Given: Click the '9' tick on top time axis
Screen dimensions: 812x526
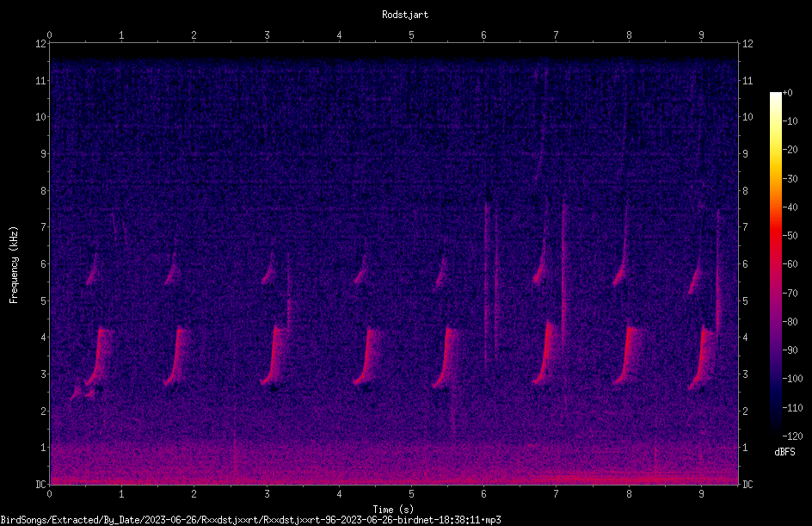Looking at the screenshot, I should coord(702,35).
